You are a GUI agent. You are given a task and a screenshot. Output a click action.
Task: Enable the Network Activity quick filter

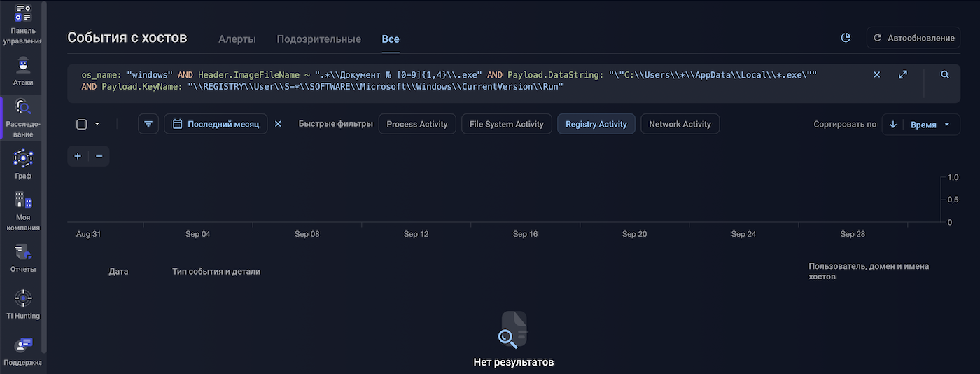[x=680, y=124]
